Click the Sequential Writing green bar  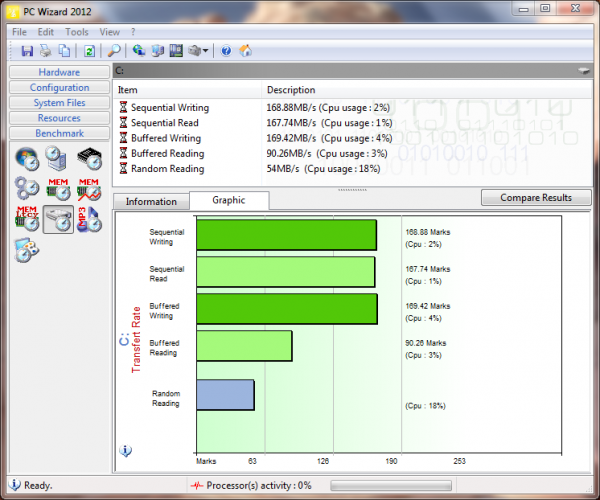coord(287,235)
